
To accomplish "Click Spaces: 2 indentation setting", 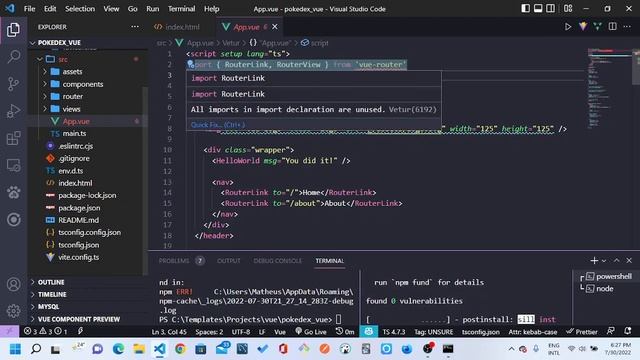I will coord(209,331).
